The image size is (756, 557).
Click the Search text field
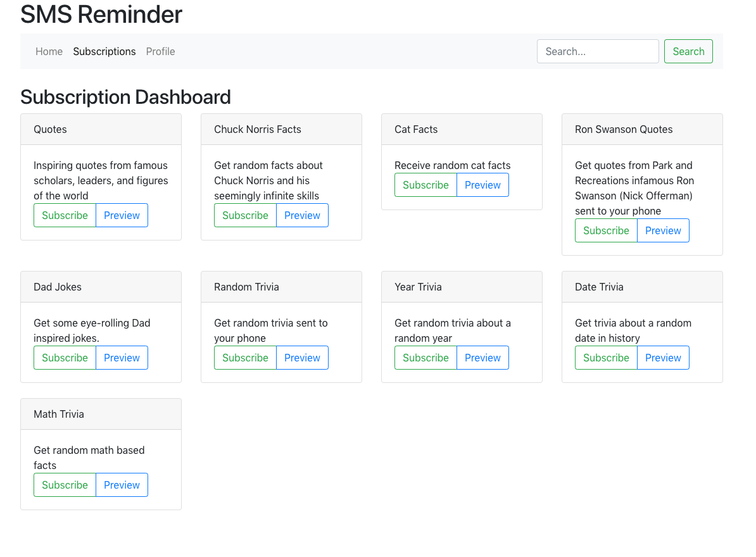click(598, 51)
